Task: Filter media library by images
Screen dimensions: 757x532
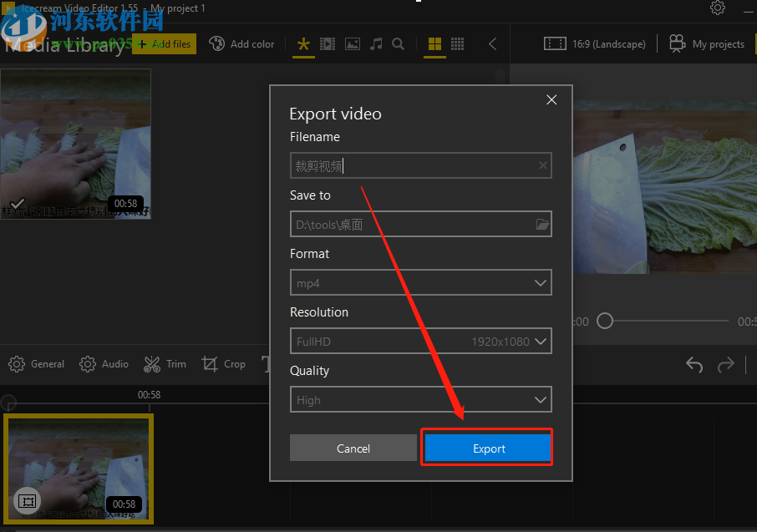Action: pyautogui.click(x=352, y=44)
